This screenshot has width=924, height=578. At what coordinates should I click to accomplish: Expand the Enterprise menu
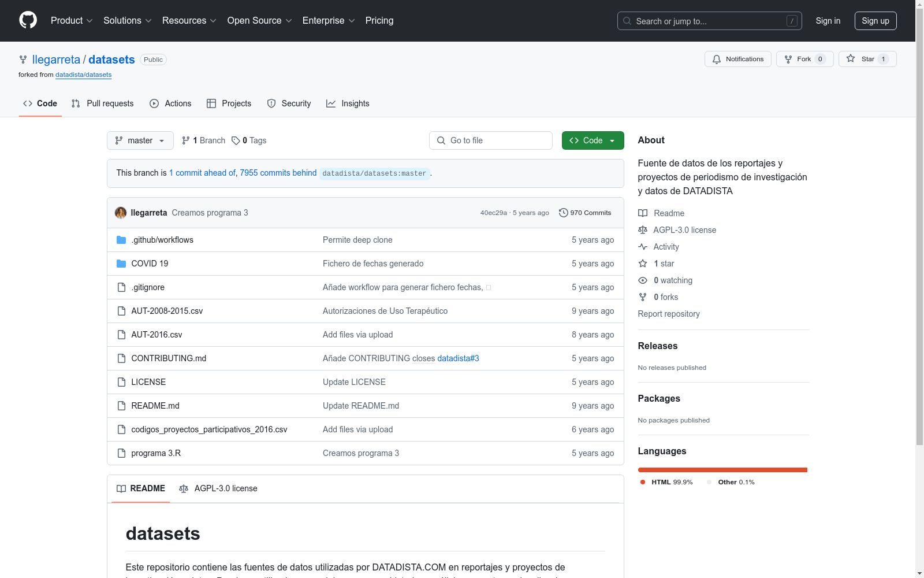[329, 20]
